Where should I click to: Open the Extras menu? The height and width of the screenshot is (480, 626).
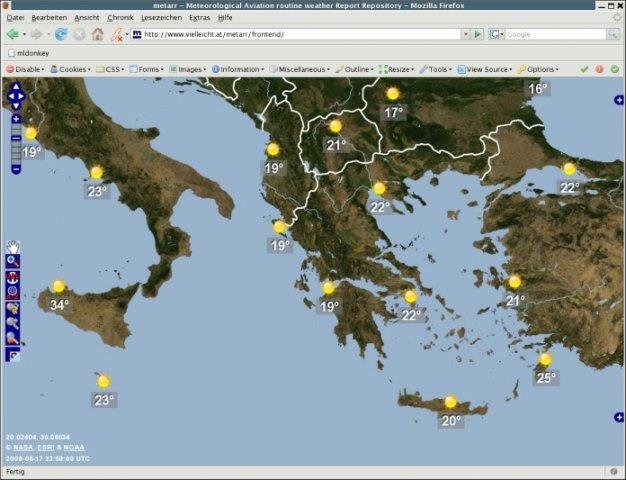pyautogui.click(x=199, y=18)
